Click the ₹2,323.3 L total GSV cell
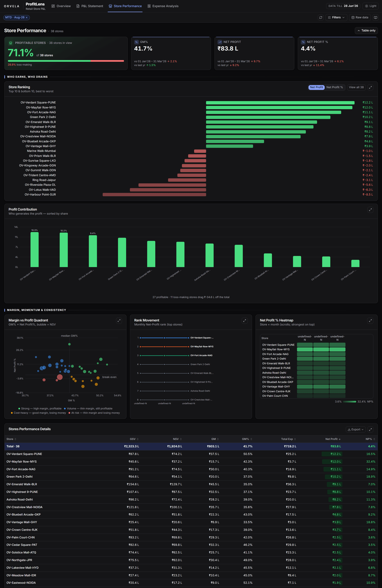382x588 pixels. [x=131, y=447]
